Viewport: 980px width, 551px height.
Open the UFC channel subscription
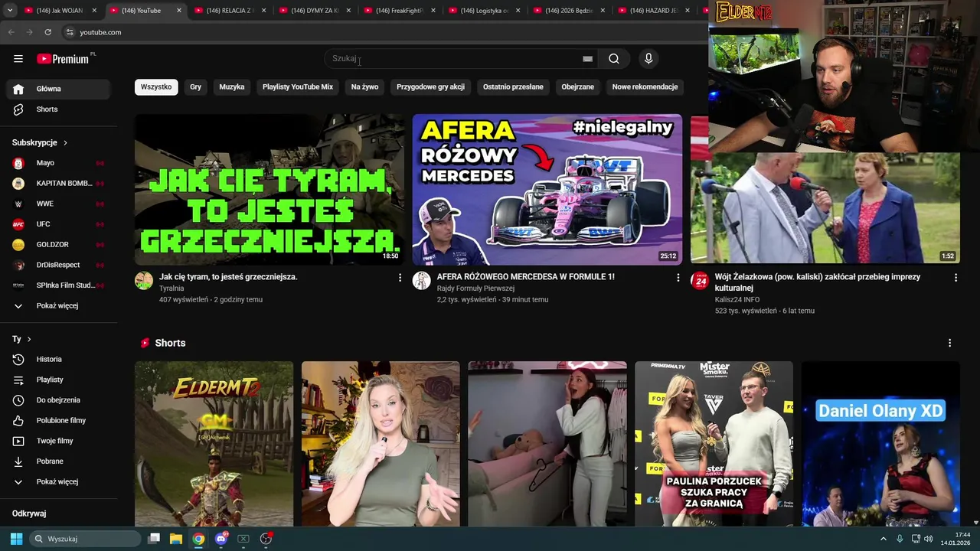point(60,224)
